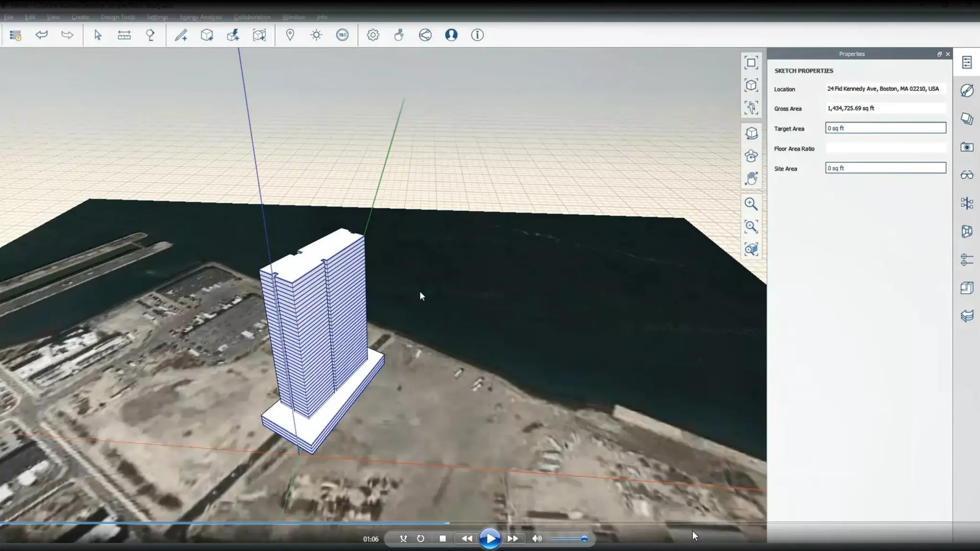Open the Scenes camera panel
The image size is (980, 551).
tap(967, 147)
